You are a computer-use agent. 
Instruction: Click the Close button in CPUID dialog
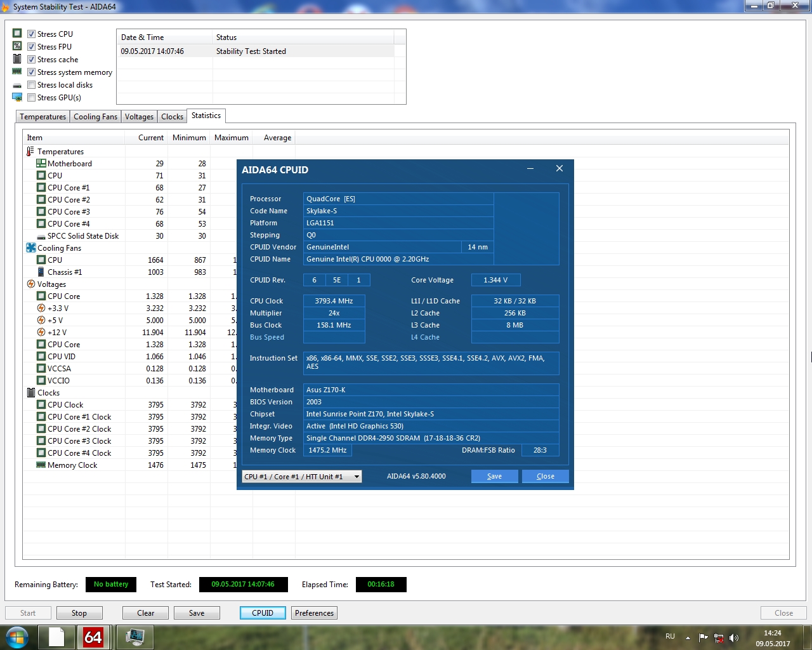click(546, 477)
